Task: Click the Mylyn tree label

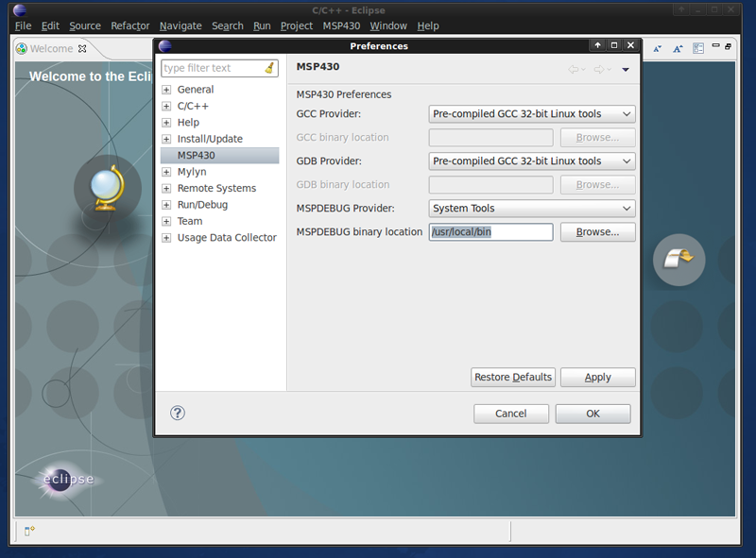Action: 192,172
